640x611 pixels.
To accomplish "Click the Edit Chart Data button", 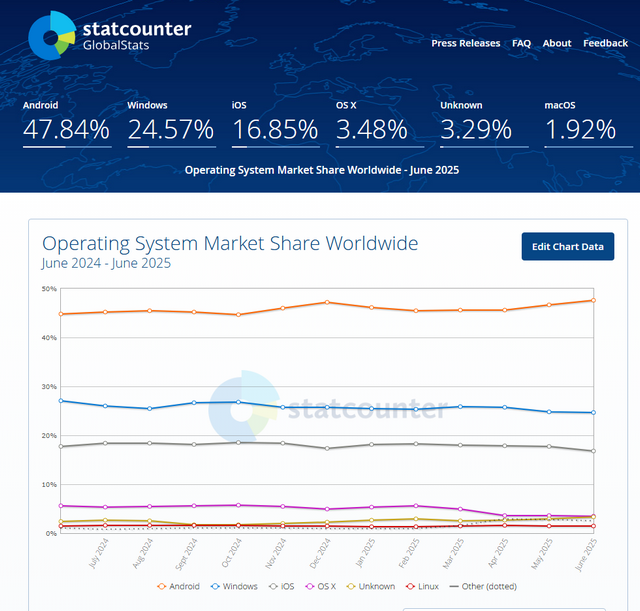I will coord(568,247).
